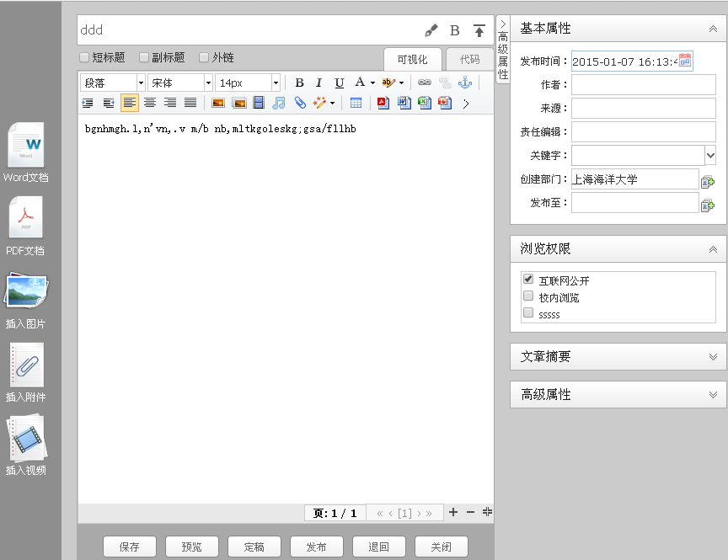Center-align the paragraph text
The width and height of the screenshot is (728, 560).
coord(150,103)
